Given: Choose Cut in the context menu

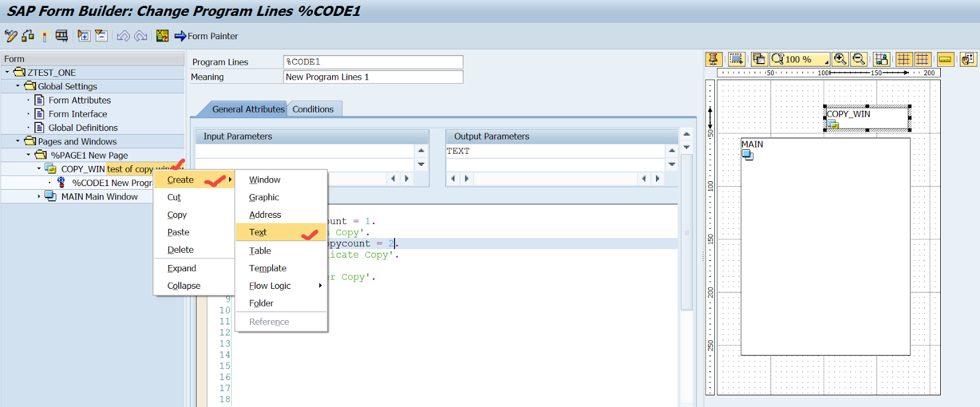Looking at the screenshot, I should [194, 197].
